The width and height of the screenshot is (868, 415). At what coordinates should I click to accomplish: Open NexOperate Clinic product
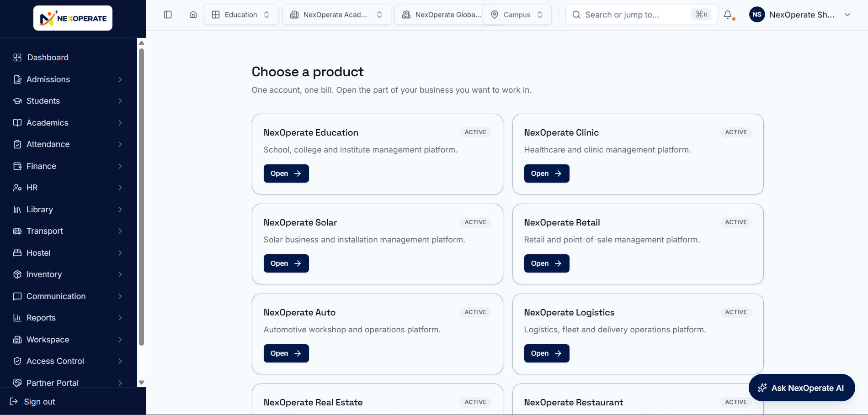tap(547, 173)
